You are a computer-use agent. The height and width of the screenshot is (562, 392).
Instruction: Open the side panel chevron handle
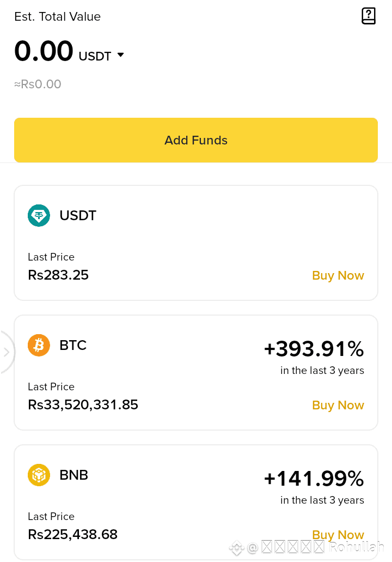7,352
